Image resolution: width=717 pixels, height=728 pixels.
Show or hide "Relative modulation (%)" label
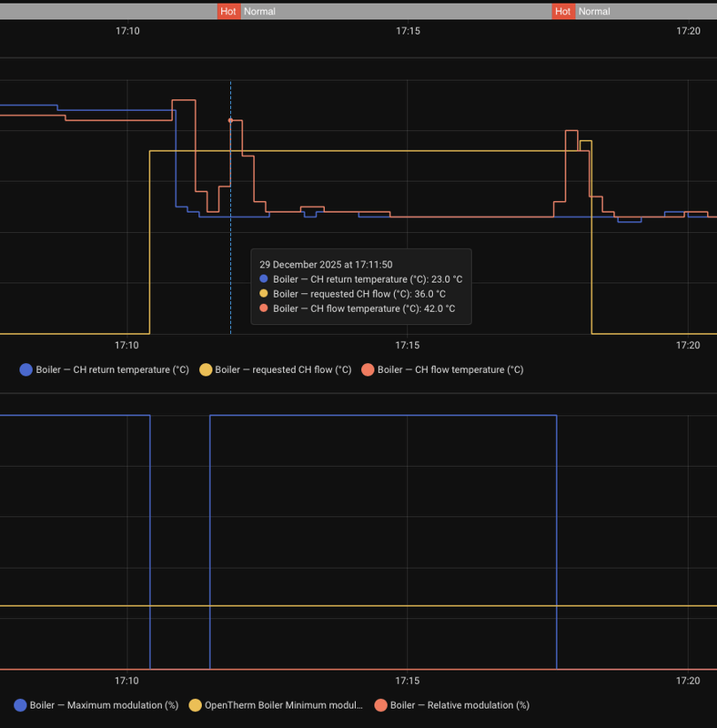point(459,705)
